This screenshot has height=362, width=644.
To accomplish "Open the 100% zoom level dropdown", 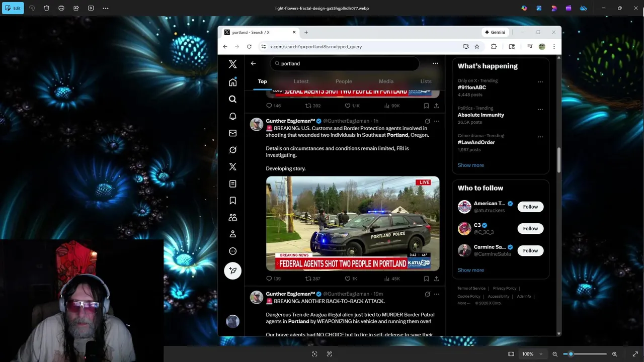I will (532, 354).
